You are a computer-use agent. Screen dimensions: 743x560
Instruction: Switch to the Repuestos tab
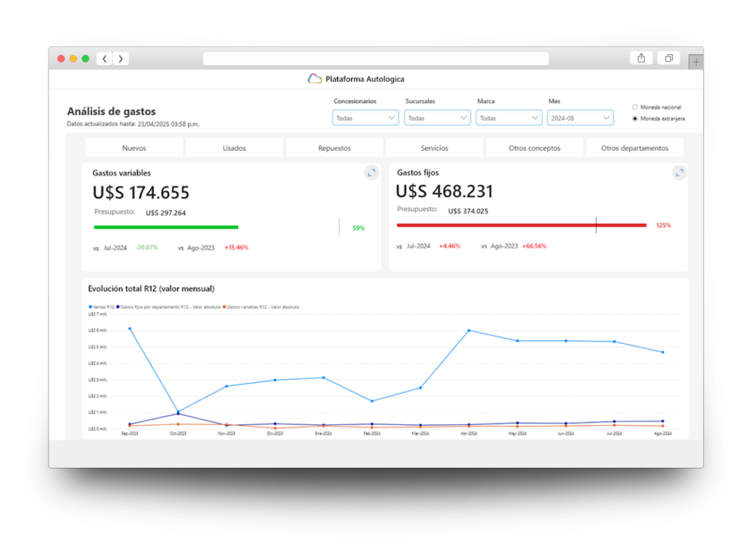[x=334, y=148]
